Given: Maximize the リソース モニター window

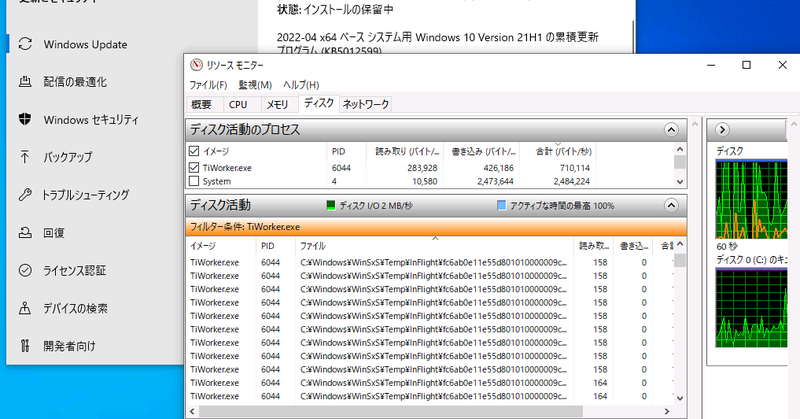Looking at the screenshot, I should pyautogui.click(x=746, y=65).
